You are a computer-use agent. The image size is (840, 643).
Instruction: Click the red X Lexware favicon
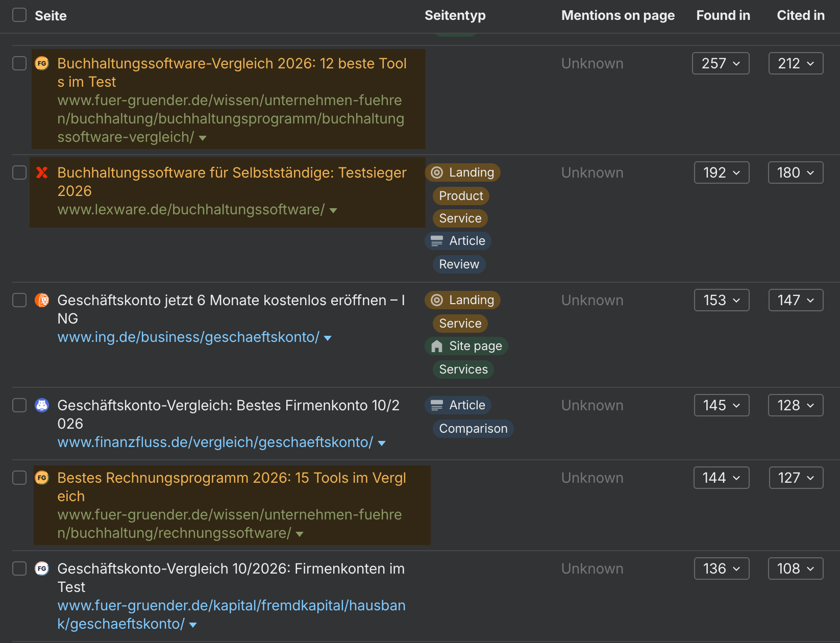42,172
